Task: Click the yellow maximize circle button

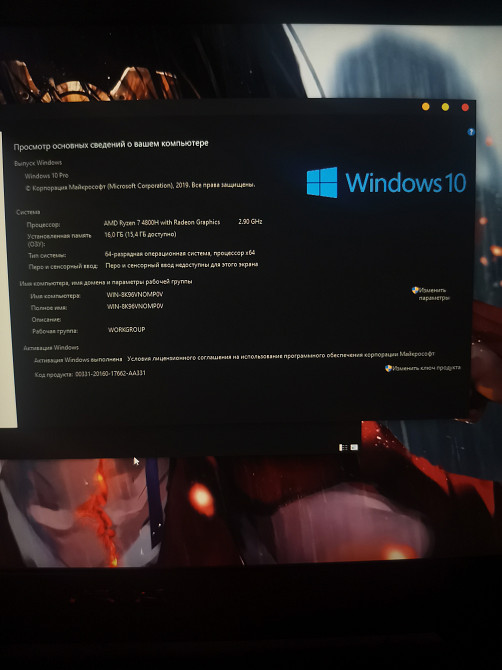Action: (445, 107)
